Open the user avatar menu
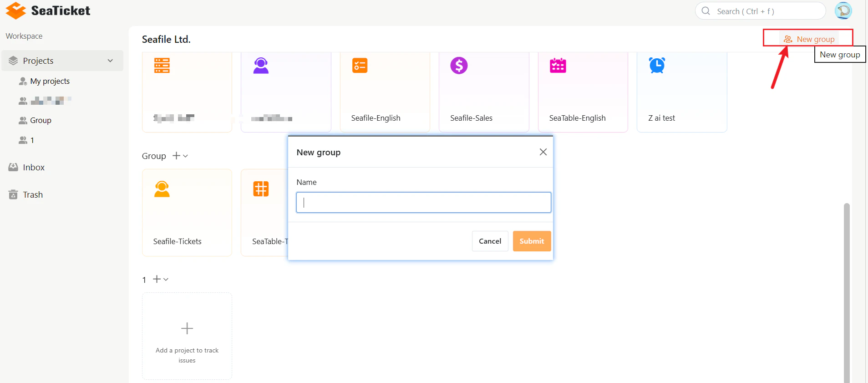Screen dimensions: 868x383 pyautogui.click(x=843, y=10)
